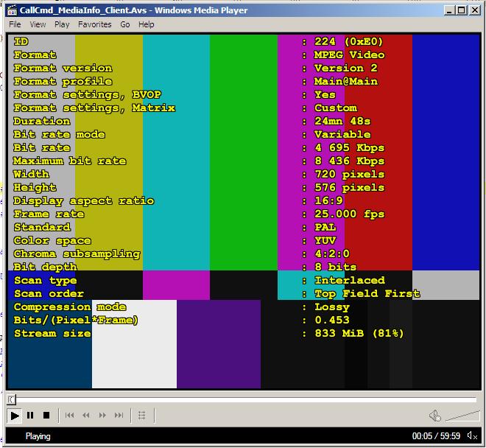
Task: Fast forward the video
Action: click(x=102, y=416)
